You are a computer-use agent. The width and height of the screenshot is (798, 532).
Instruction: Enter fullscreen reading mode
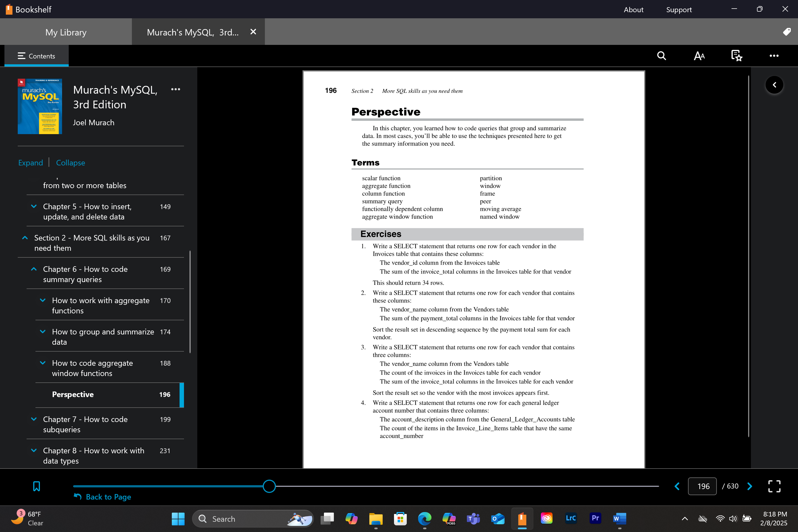tap(774, 486)
